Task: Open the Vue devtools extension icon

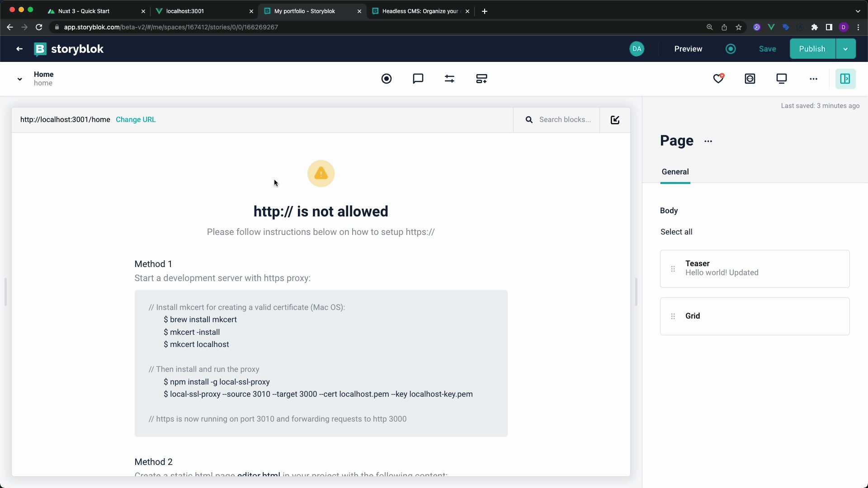Action: coord(771,27)
